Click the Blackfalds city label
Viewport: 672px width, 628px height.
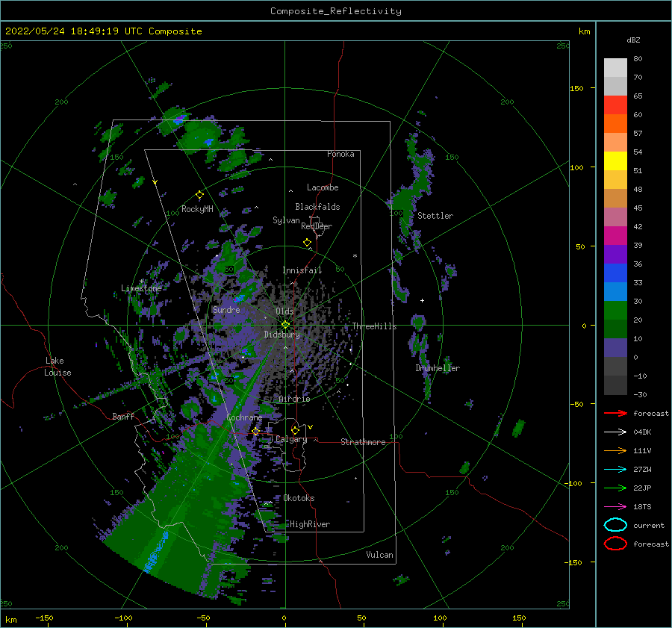317,207
